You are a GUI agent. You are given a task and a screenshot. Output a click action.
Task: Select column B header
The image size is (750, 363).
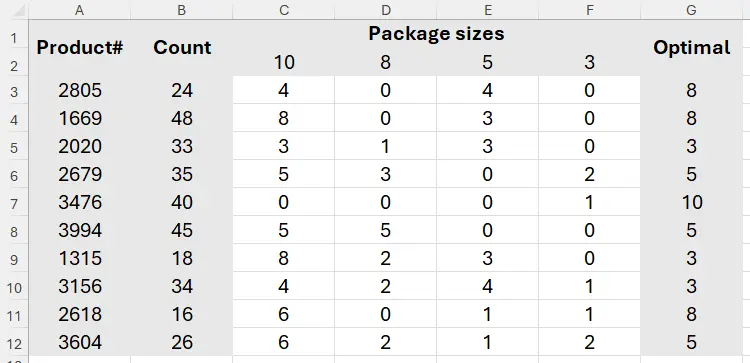[182, 10]
